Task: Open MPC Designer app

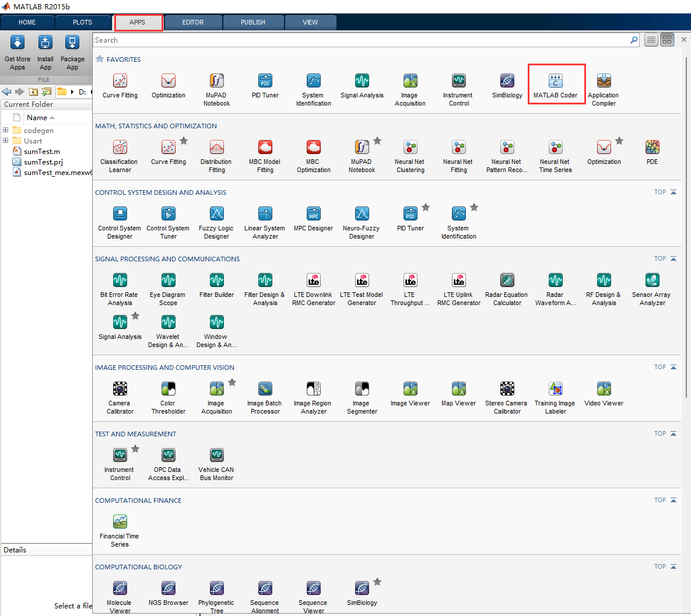Action: pos(313,219)
